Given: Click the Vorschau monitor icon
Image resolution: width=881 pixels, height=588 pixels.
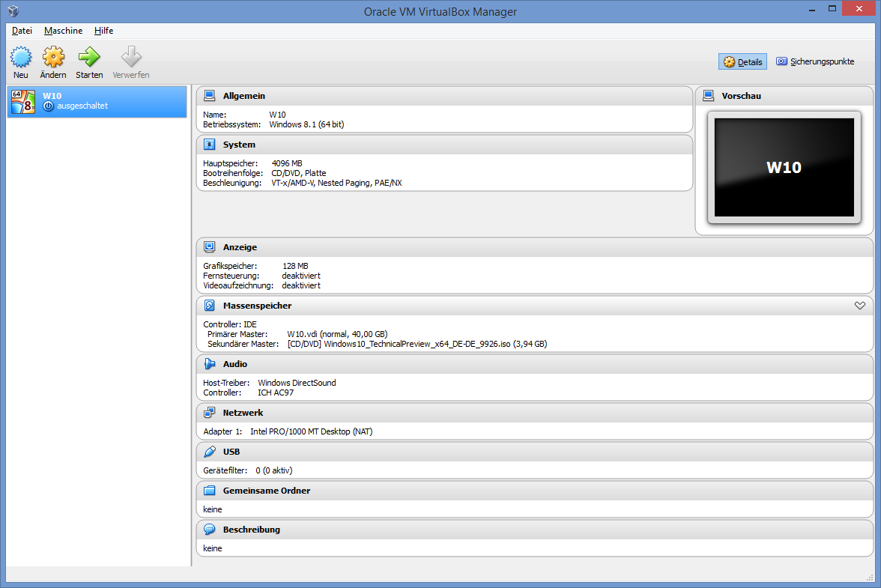Looking at the screenshot, I should [709, 95].
